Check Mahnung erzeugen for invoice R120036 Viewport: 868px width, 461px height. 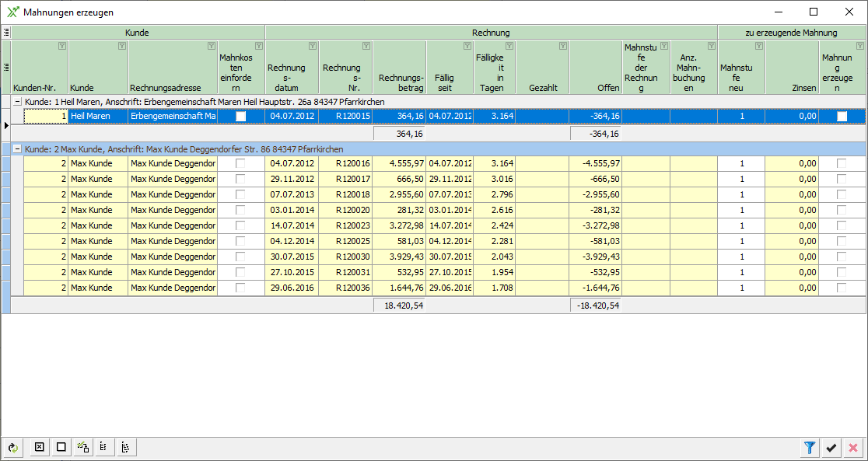[842, 288]
